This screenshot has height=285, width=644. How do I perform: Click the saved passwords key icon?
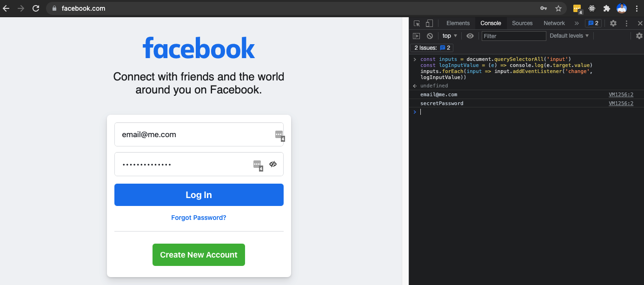(x=543, y=8)
